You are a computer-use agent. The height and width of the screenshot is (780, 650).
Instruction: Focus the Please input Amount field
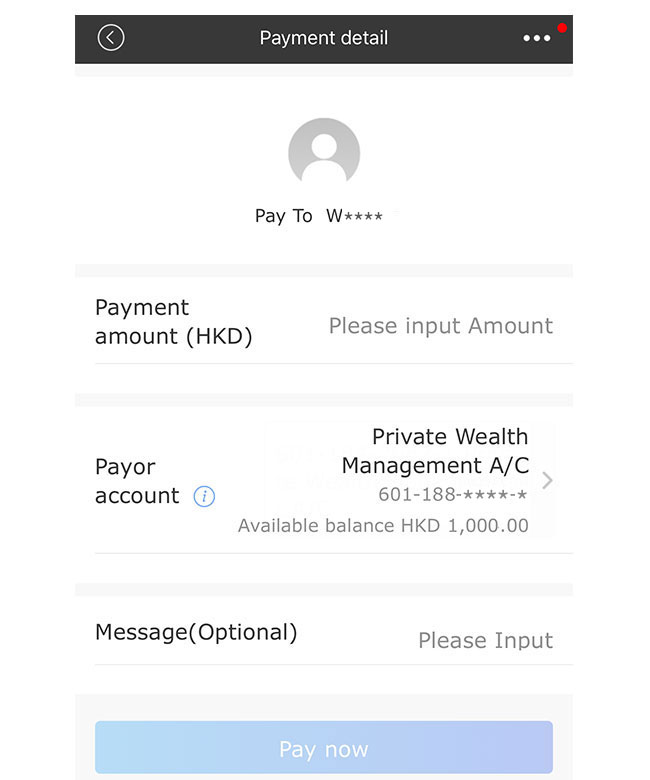(x=441, y=326)
